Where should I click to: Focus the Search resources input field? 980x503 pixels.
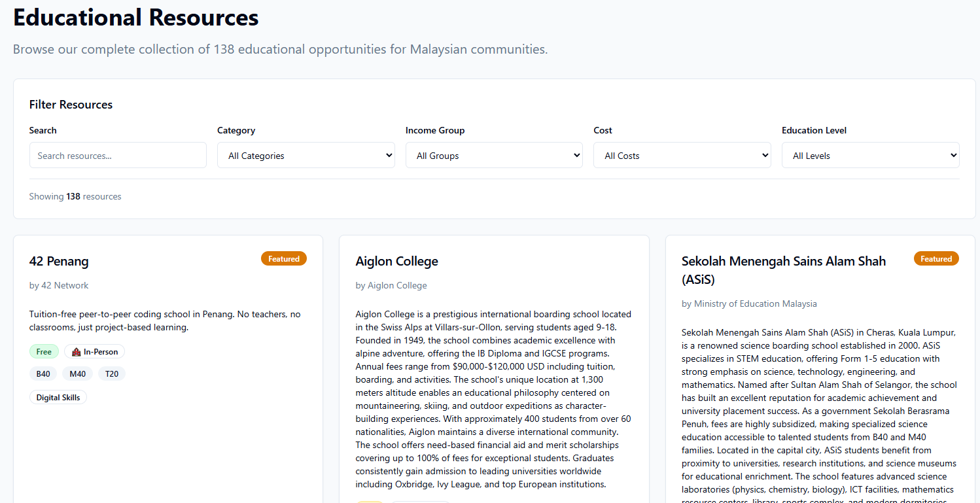pos(118,156)
